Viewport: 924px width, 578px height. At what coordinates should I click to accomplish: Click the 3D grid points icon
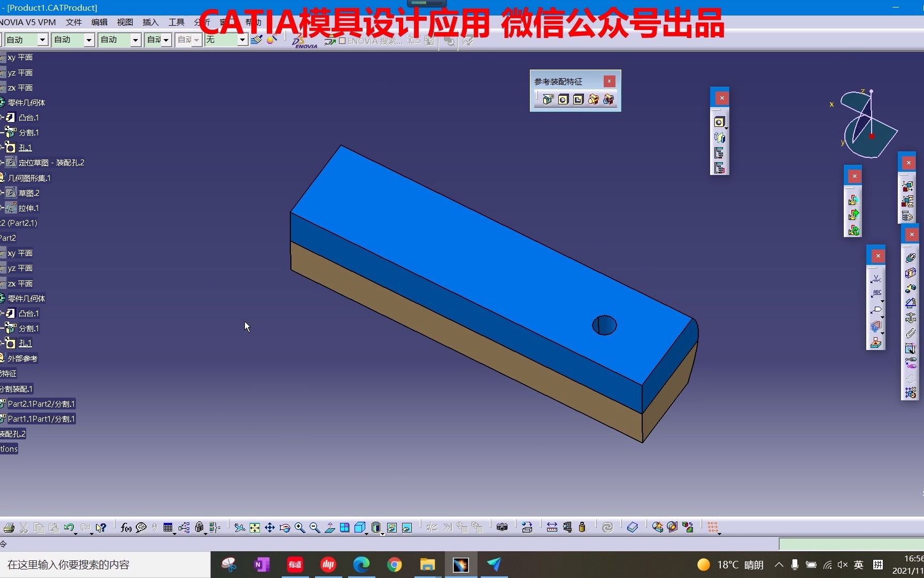(x=712, y=528)
